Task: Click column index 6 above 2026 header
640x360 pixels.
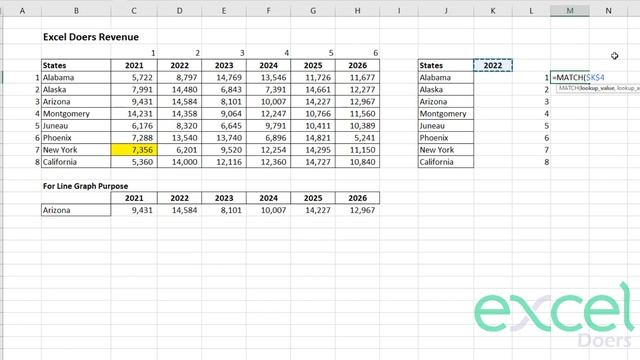Action: point(358,53)
